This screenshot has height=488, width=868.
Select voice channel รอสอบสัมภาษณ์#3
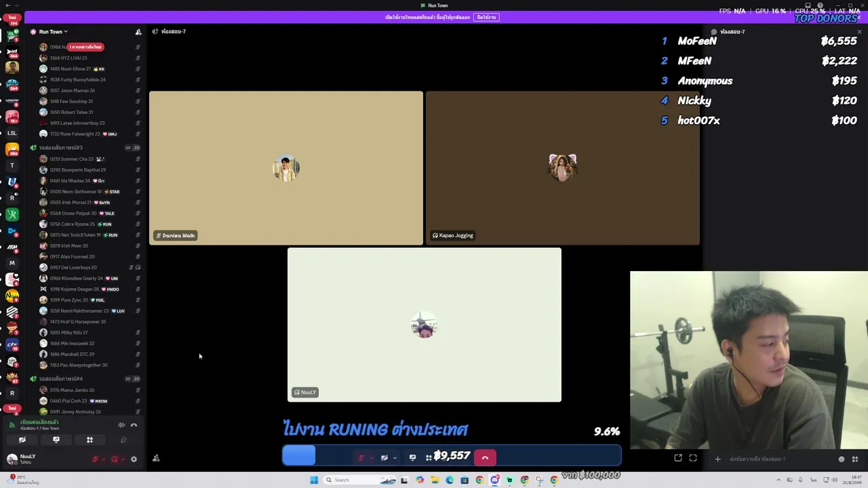click(x=61, y=148)
